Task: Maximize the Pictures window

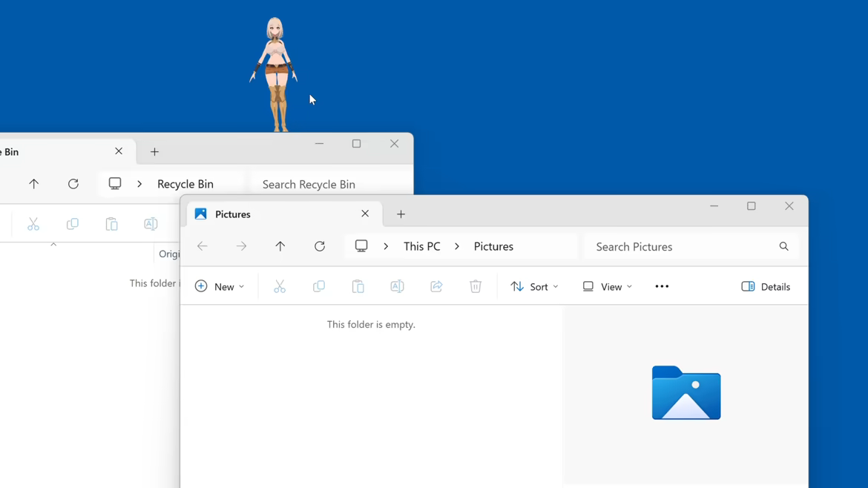Action: tap(752, 206)
